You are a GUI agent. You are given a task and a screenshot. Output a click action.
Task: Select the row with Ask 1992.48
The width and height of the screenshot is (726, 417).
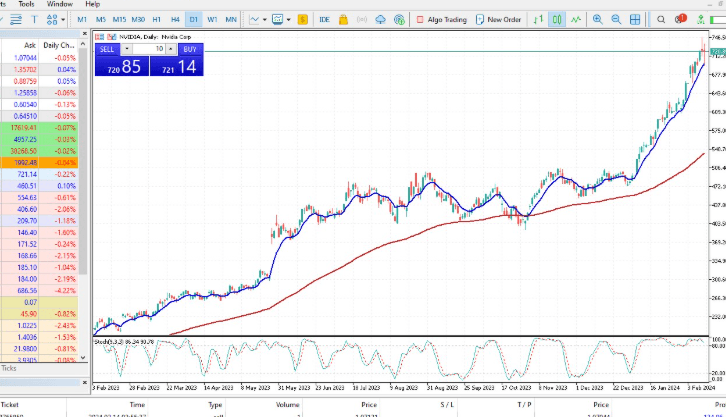39,163
